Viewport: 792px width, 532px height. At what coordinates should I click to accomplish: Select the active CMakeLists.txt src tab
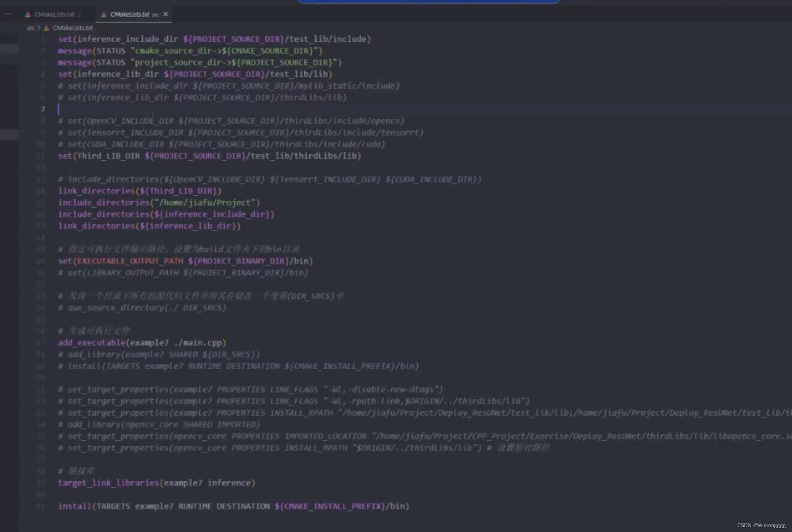coord(130,14)
